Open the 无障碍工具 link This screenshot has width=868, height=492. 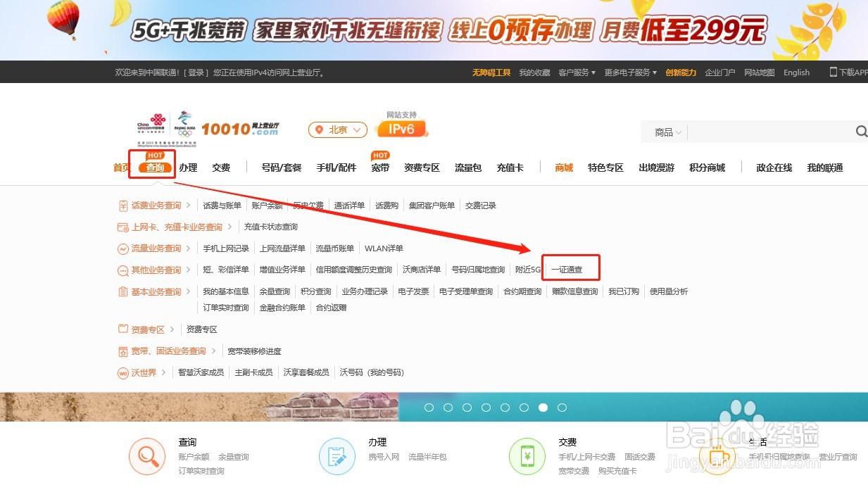(x=491, y=72)
